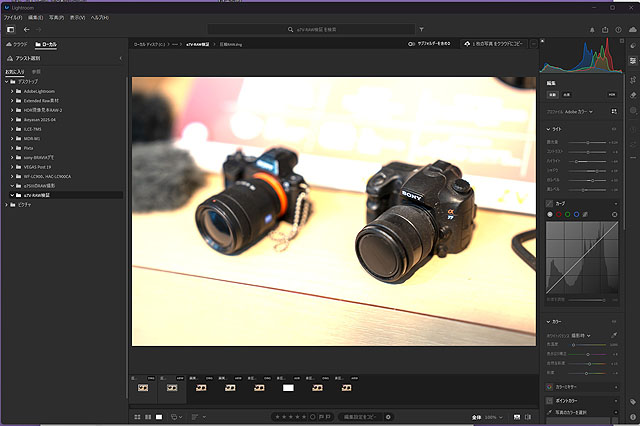Adjust the 露光量 exposure slider

tap(586, 143)
